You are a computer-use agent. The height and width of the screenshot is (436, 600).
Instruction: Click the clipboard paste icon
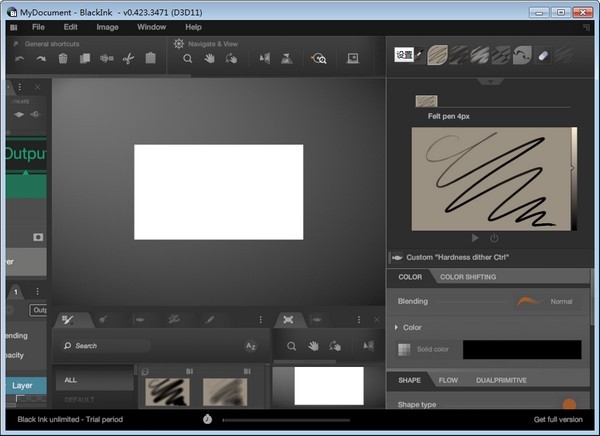(x=150, y=59)
